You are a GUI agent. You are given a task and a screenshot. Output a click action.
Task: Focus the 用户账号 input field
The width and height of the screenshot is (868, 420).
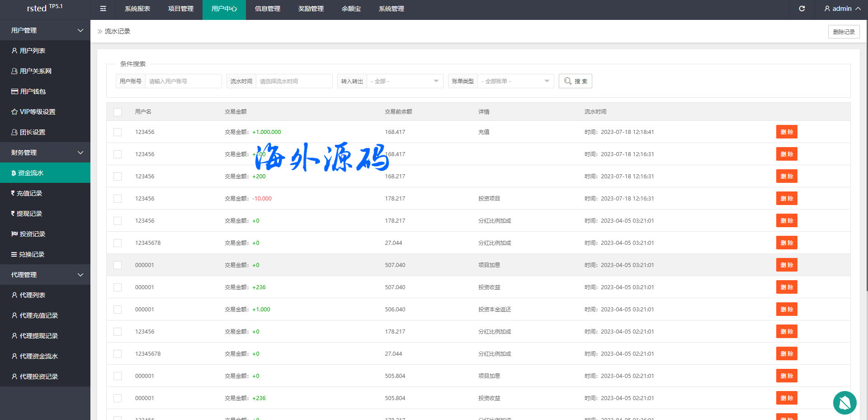(183, 81)
